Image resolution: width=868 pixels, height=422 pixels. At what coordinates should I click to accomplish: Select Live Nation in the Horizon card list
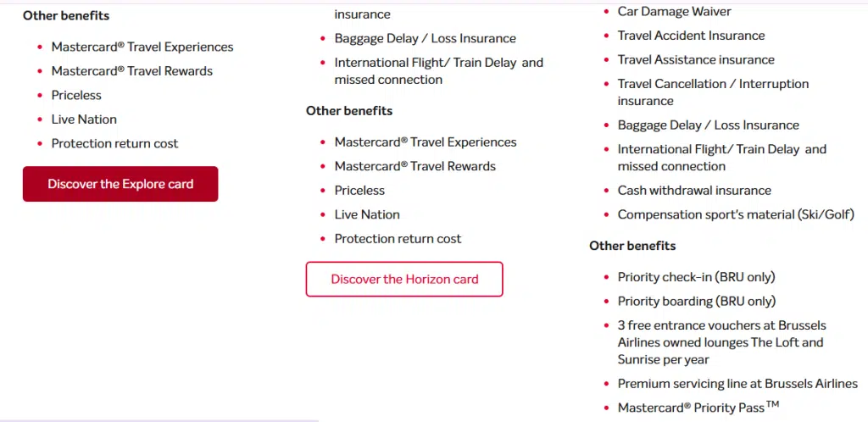(x=367, y=214)
